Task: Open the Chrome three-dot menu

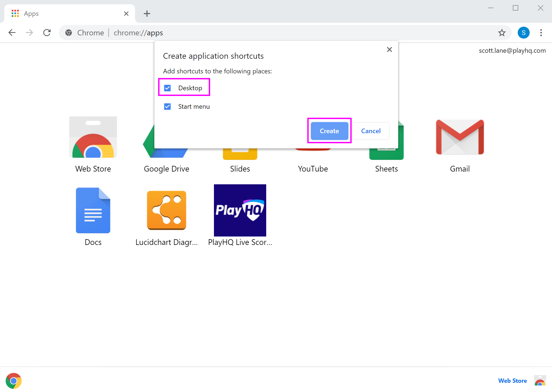Action: click(x=541, y=33)
